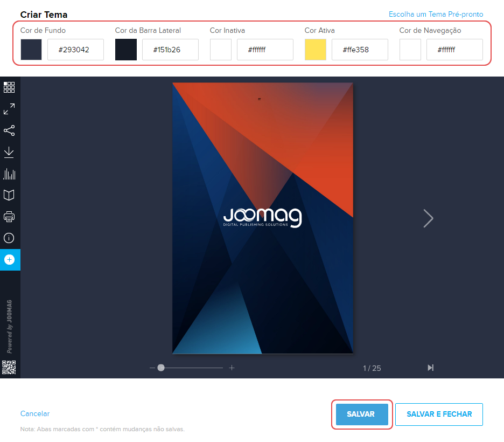Jump to last page button

[430, 368]
